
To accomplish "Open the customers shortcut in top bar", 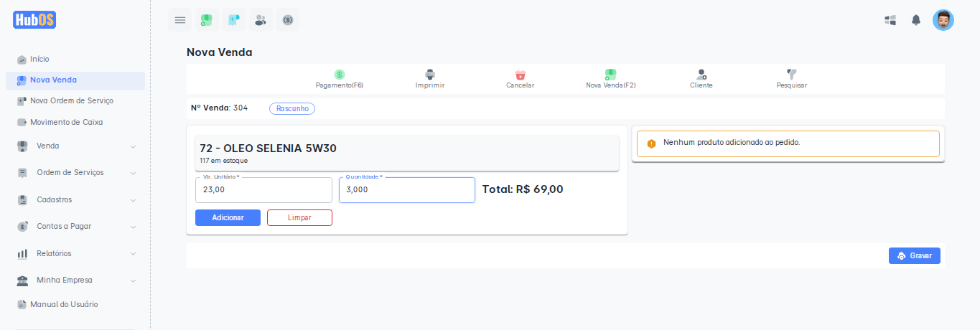I will click(261, 20).
